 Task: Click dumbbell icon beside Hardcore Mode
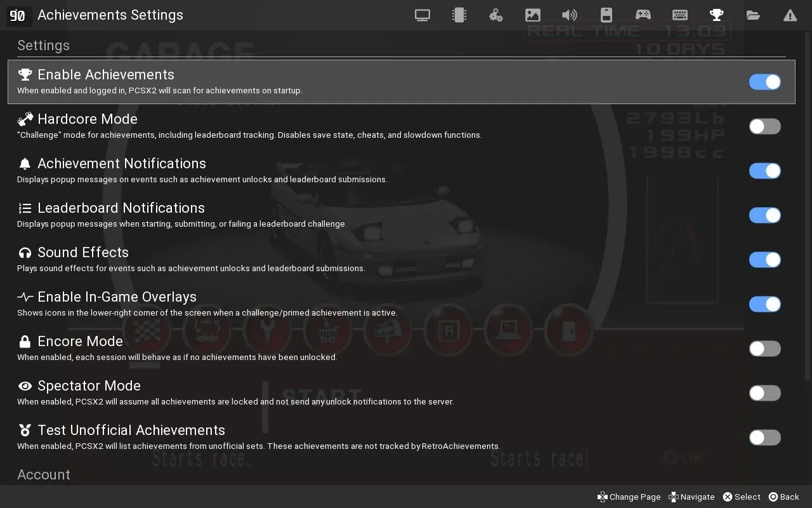click(25, 119)
